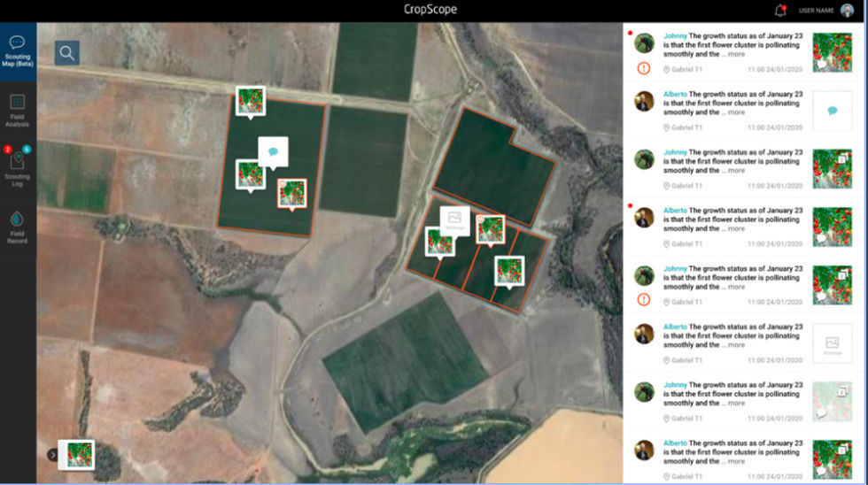This screenshot has width=868, height=485.
Task: Select the orange-outlined tomato marker in the right field
Action: click(491, 229)
